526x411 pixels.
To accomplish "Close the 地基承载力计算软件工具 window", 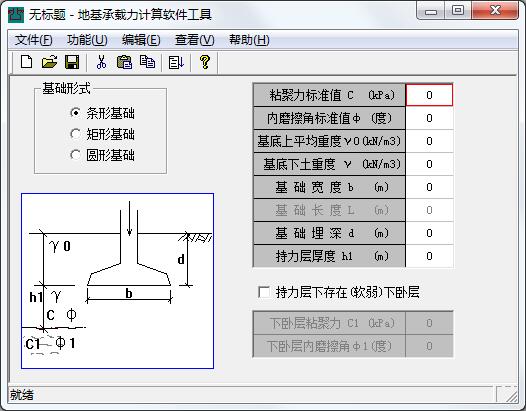I will (x=495, y=11).
